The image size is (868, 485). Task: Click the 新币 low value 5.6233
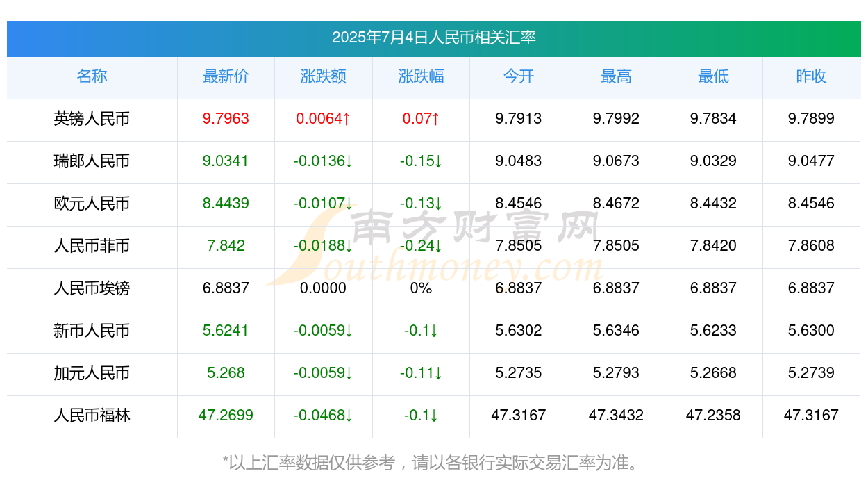tap(714, 331)
